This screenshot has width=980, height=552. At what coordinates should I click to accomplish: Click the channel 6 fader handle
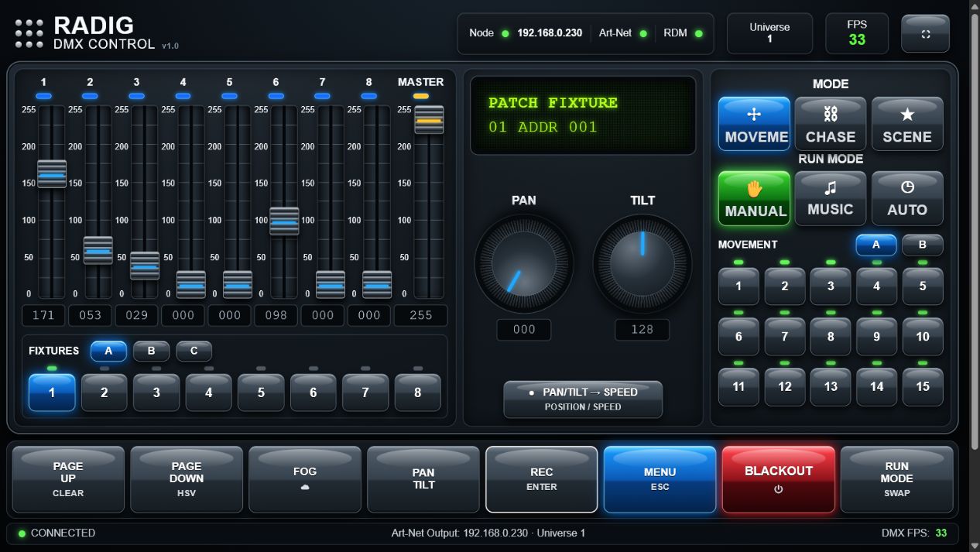284,221
